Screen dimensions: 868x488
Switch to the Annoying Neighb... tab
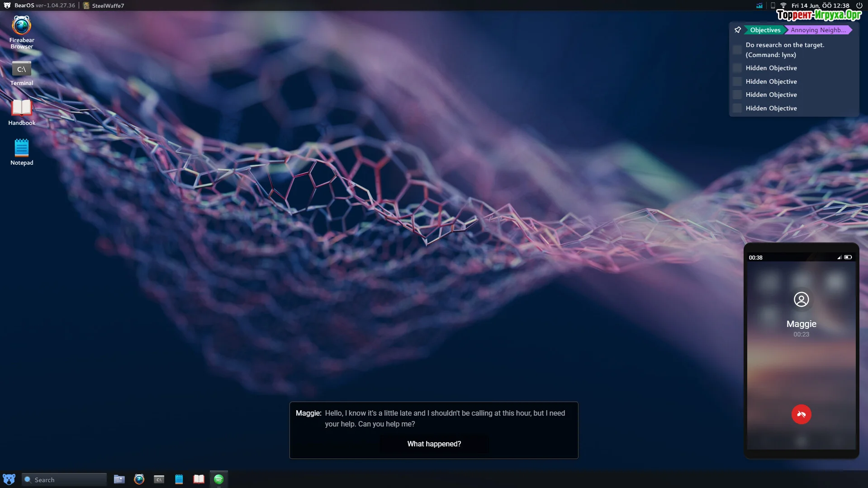[818, 30]
